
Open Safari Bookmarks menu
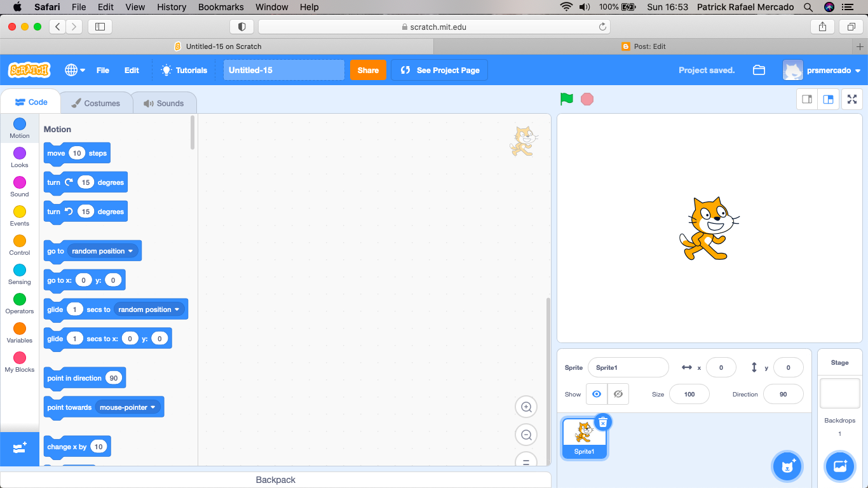[x=220, y=7]
